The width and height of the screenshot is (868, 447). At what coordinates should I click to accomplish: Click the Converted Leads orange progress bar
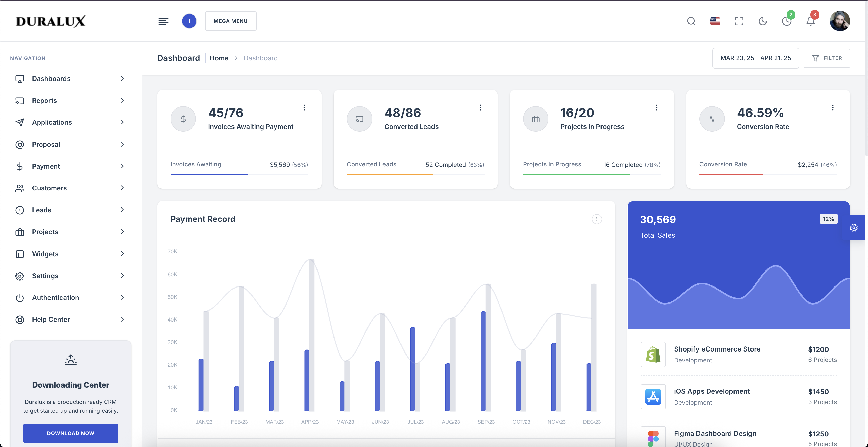(x=390, y=175)
